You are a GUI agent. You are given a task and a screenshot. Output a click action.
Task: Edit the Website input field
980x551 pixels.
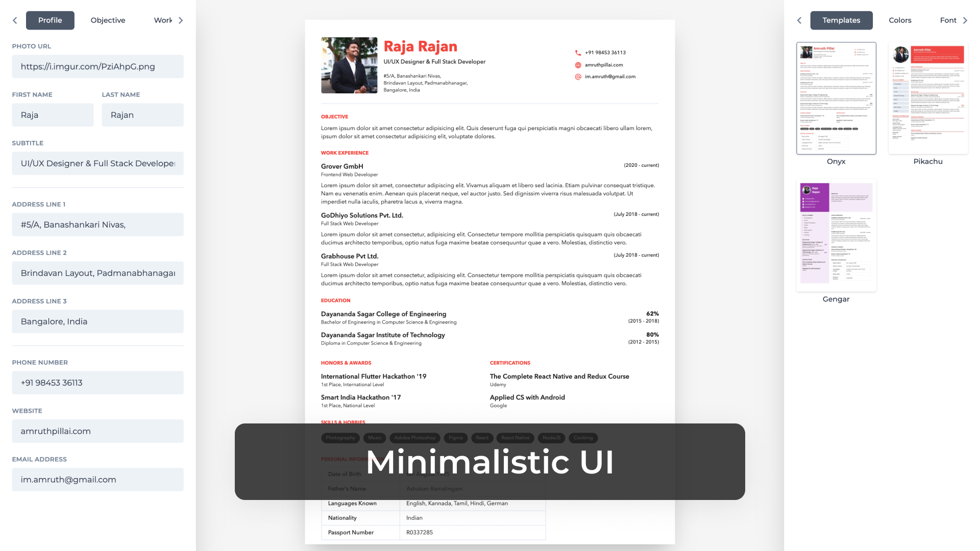pos(97,431)
